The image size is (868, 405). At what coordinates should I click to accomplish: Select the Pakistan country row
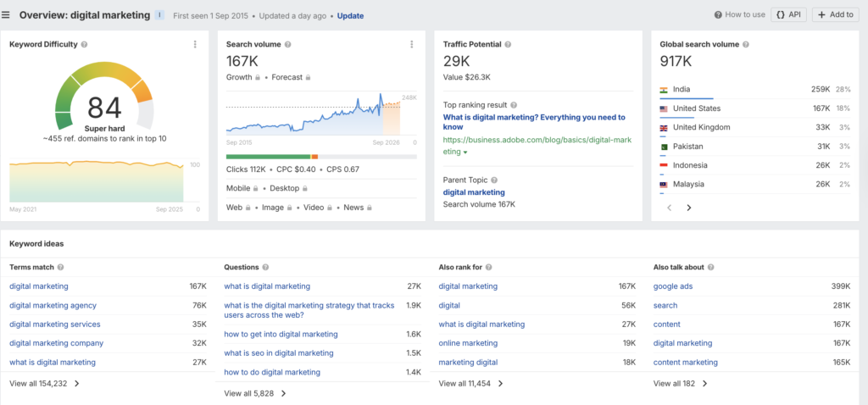[x=755, y=147]
